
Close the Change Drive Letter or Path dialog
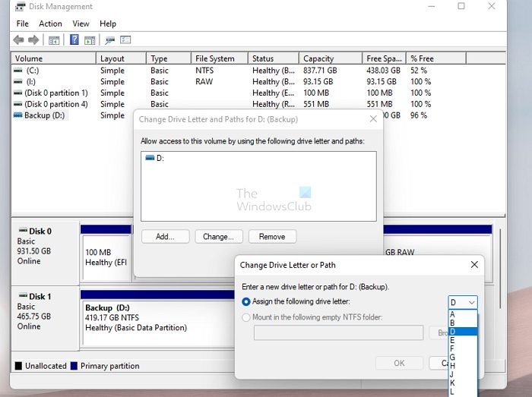tap(474, 265)
